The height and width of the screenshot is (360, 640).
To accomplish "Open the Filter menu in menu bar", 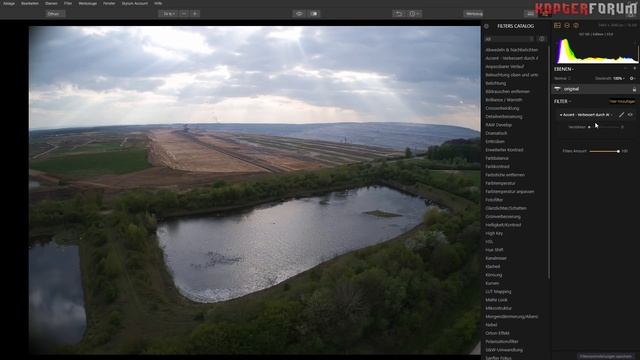I will coord(68,3).
